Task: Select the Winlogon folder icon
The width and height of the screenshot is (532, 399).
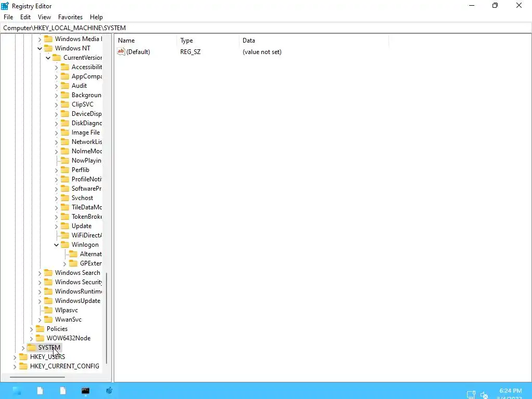Action: point(65,245)
